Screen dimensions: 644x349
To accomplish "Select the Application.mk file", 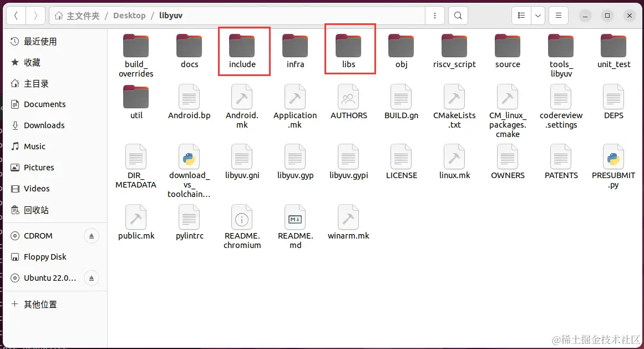I will [x=295, y=107].
